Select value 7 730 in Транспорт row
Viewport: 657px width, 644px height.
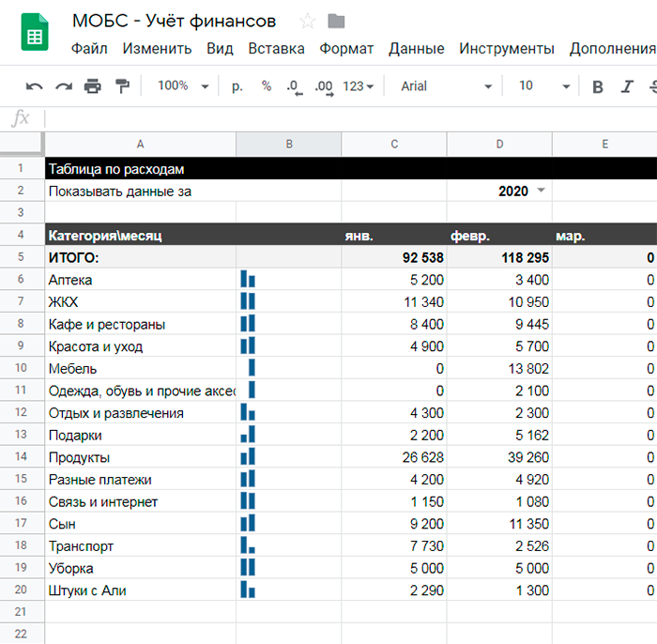pyautogui.click(x=394, y=545)
